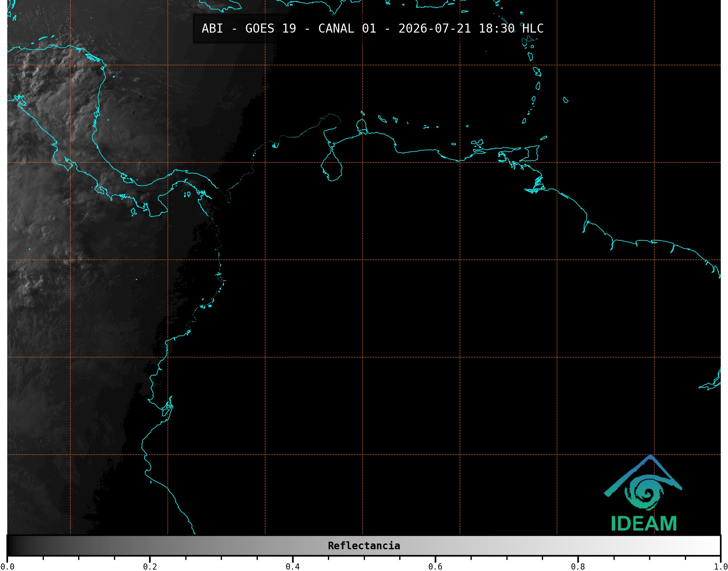Click the 0.2 colorbar tick label
728x571 pixels.
pyautogui.click(x=150, y=566)
